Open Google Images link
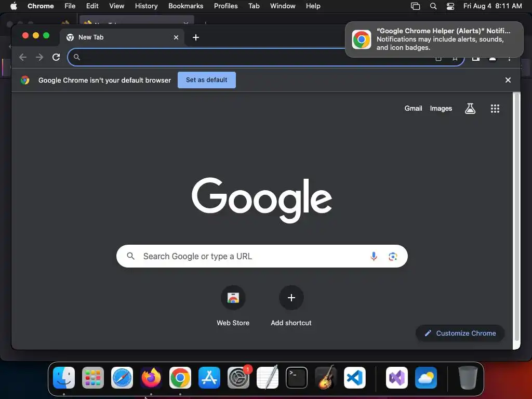 (x=441, y=108)
